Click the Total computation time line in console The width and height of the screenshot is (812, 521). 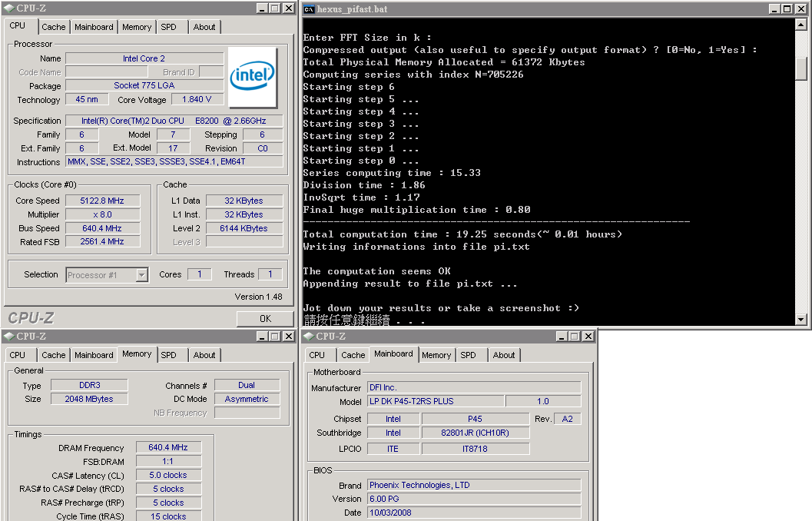tap(462, 234)
